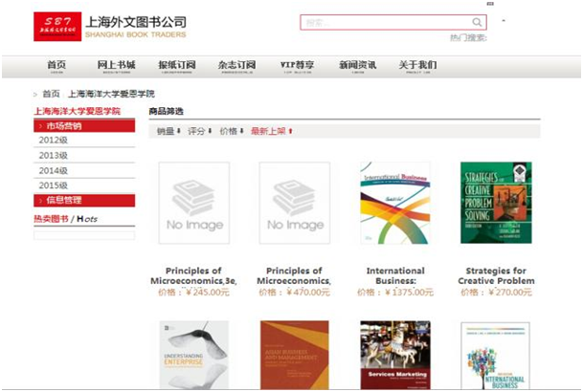583x392 pixels.
Task: Select the 2015级 list item
Action: 84,185
